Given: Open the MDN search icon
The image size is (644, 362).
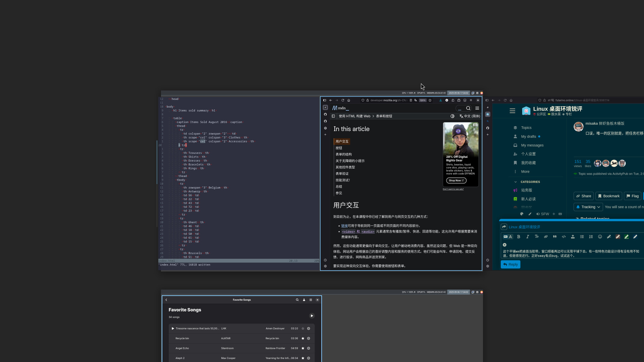Looking at the screenshot, I should pos(468,108).
